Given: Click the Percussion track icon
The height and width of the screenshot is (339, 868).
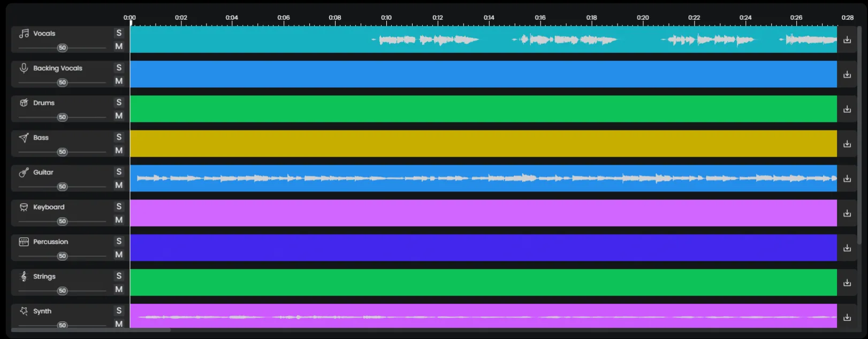Looking at the screenshot, I should [x=24, y=242].
